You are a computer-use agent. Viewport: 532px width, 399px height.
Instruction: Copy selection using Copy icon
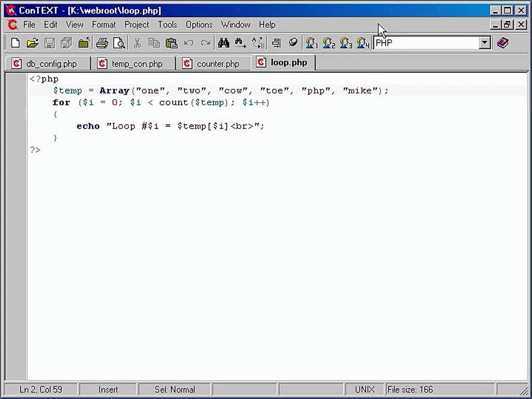click(x=155, y=43)
